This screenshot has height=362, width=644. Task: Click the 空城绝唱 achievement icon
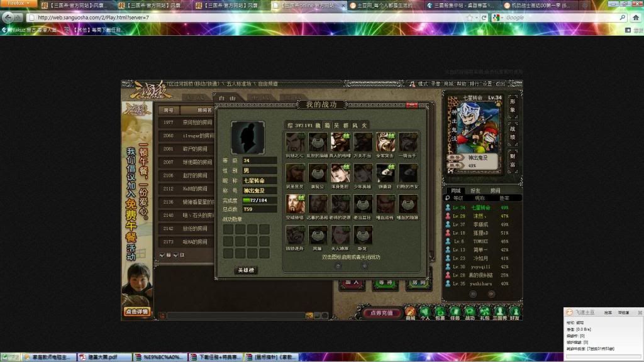click(295, 204)
